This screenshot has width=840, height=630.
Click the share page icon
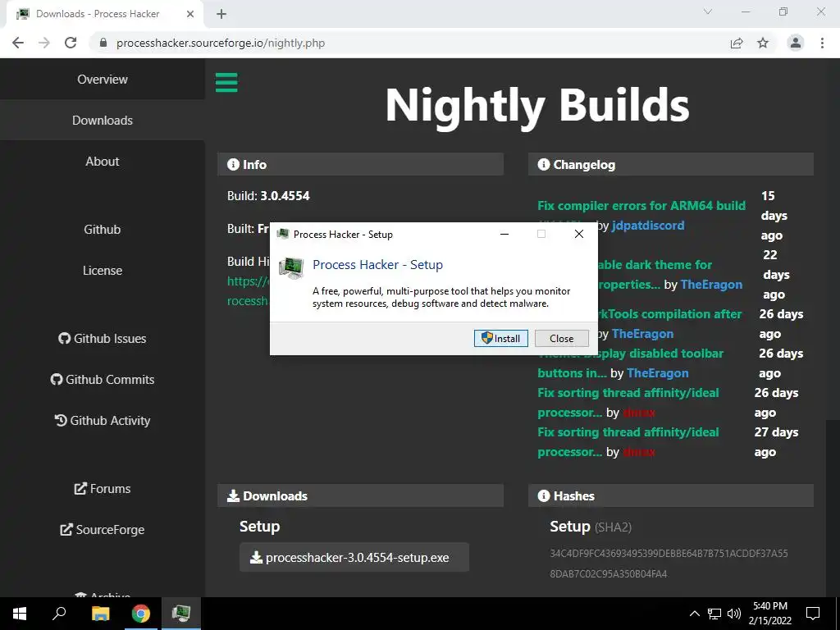737,43
